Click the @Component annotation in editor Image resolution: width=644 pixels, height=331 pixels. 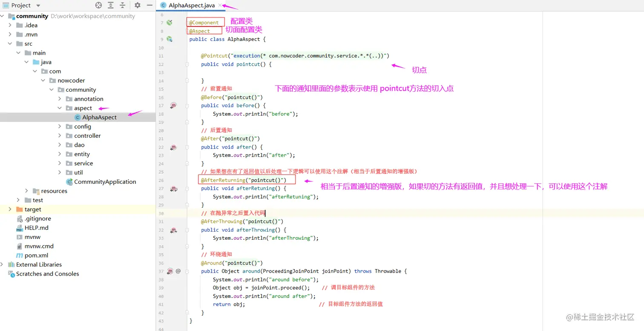coord(204,23)
